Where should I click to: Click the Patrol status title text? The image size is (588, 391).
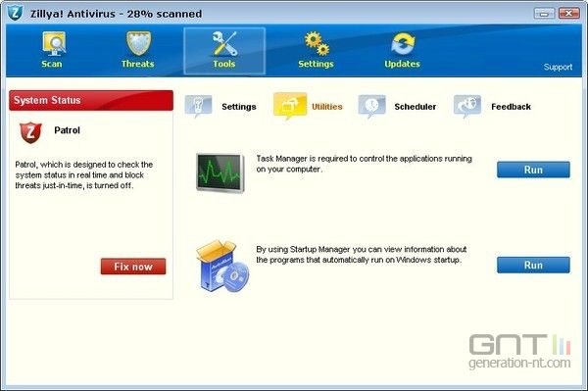click(x=67, y=130)
